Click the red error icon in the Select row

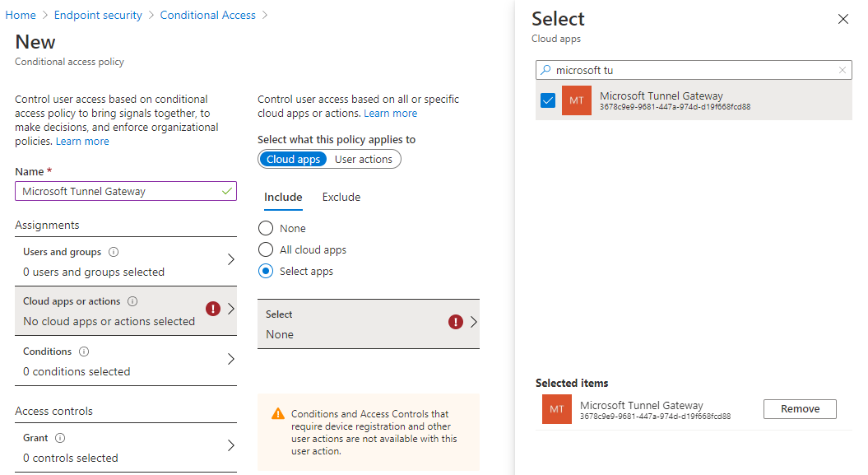(456, 322)
